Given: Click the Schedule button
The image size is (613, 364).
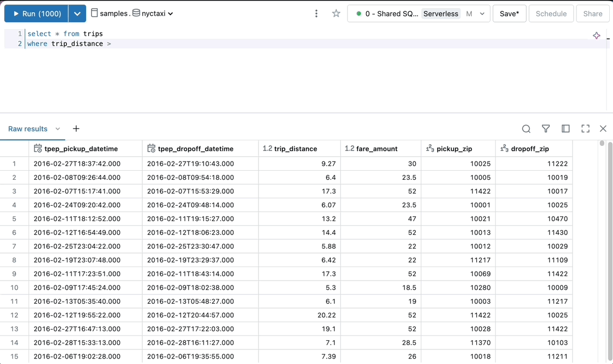Looking at the screenshot, I should tap(551, 13).
